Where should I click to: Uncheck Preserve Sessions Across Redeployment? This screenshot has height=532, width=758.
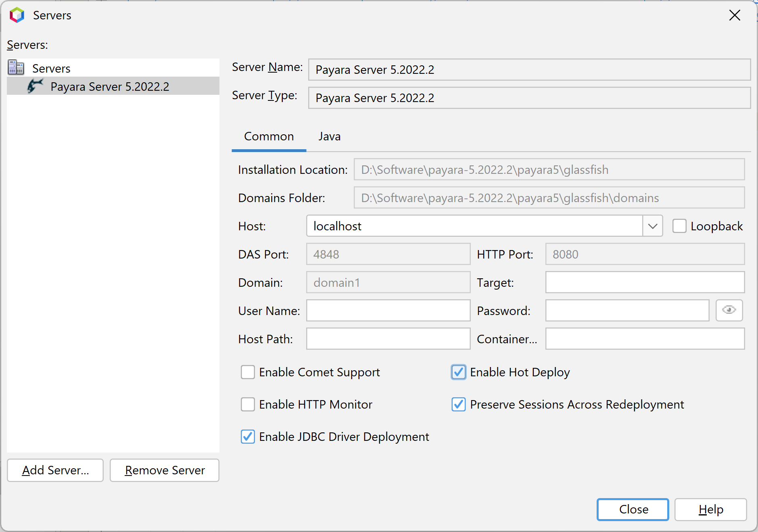[x=459, y=404]
